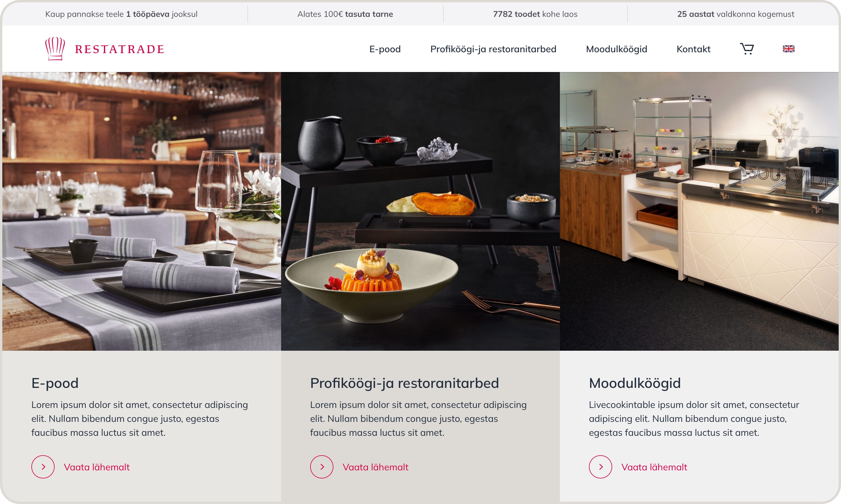Screen dimensions: 841x504
Task: Open the E-pood navigation menu item
Action: tap(385, 49)
